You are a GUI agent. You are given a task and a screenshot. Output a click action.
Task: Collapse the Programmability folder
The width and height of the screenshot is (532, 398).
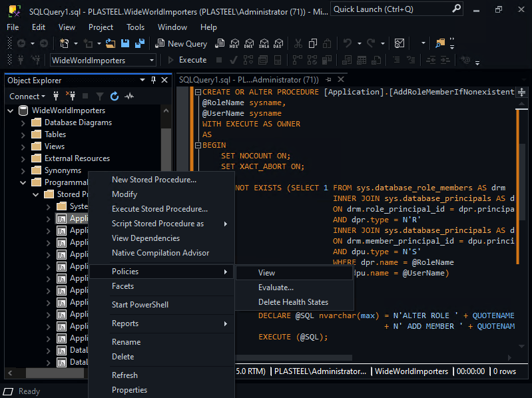[x=23, y=183]
